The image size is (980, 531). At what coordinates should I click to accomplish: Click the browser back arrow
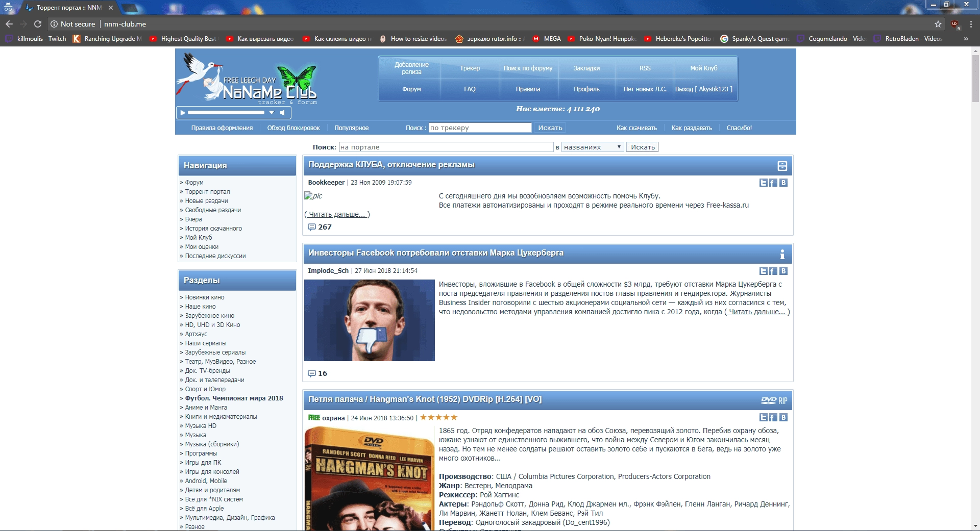point(9,24)
